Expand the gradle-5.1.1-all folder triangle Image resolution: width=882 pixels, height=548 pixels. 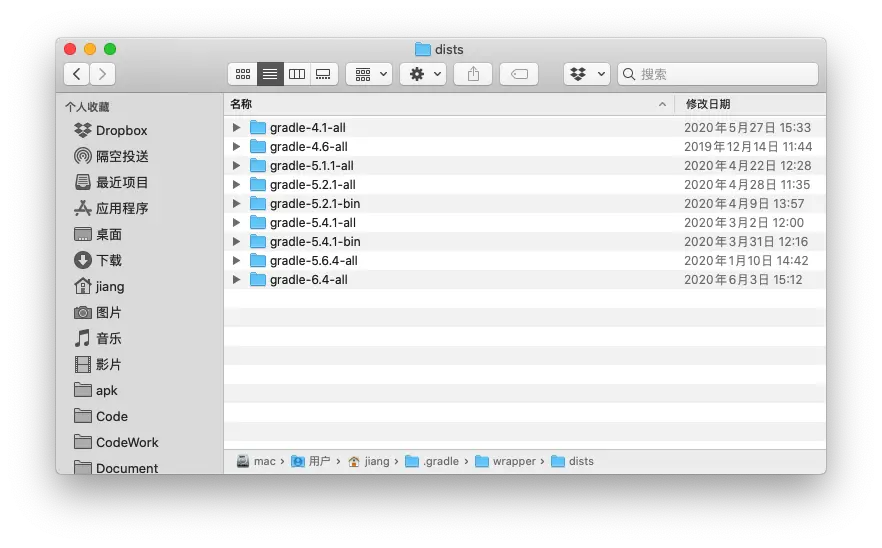[x=236, y=165]
